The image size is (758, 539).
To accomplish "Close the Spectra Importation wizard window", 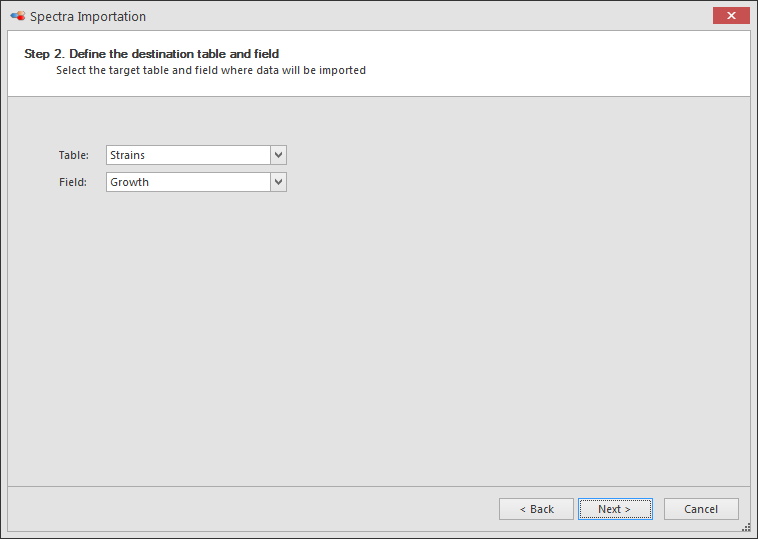I will [x=731, y=15].
